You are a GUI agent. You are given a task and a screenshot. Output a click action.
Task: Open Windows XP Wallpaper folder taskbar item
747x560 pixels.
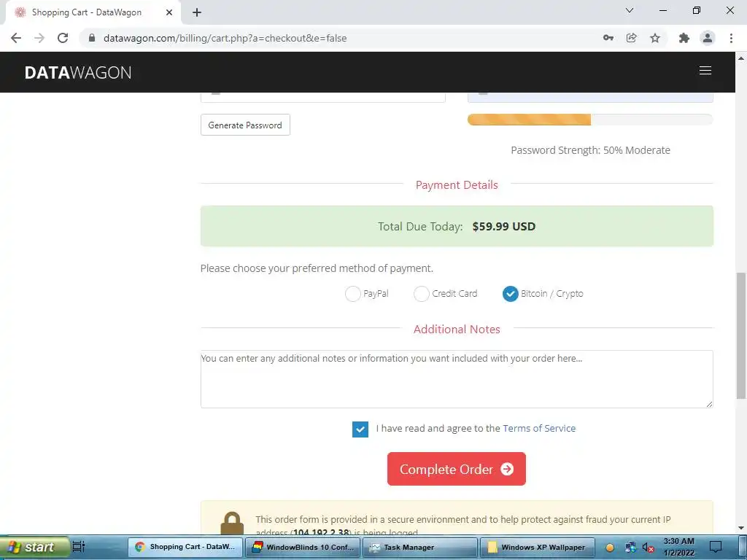click(537, 547)
